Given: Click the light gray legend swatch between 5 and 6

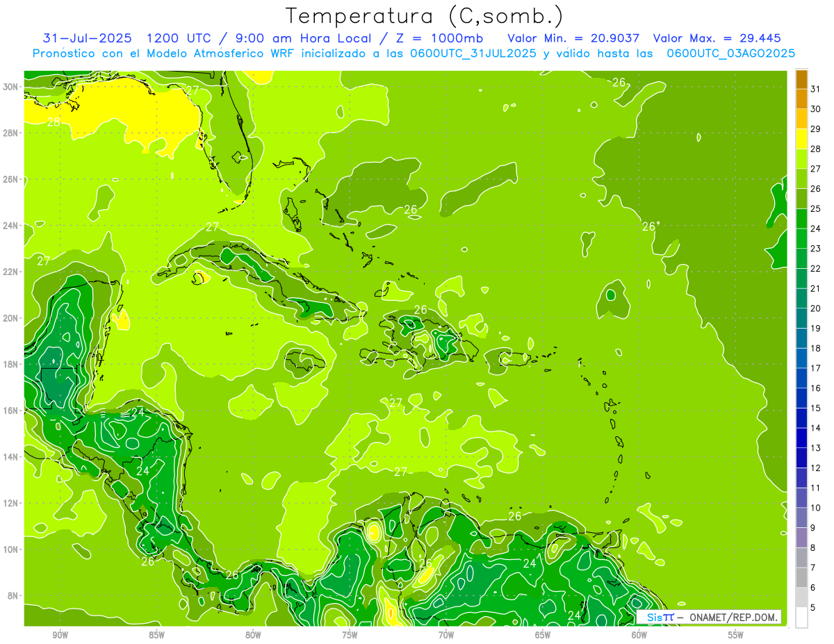Looking at the screenshot, I should point(801,597).
